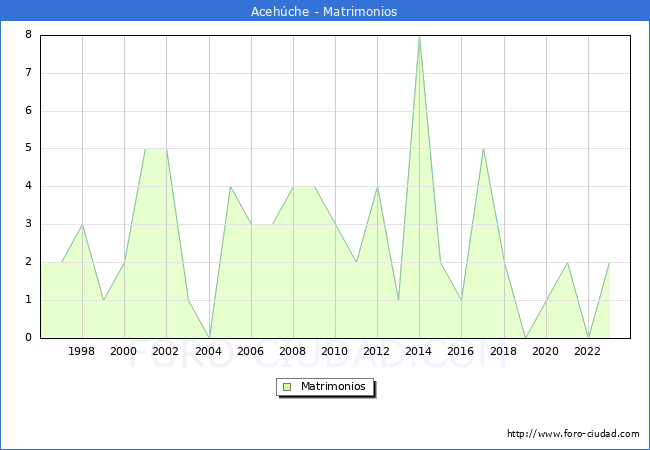Image resolution: width=650 pixels, height=450 pixels.
Task: Click the 2017 peak at value 5
Action: [x=483, y=149]
